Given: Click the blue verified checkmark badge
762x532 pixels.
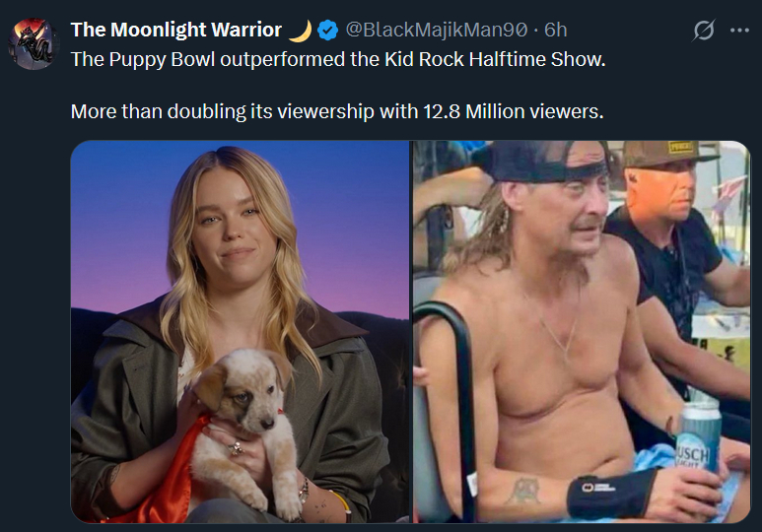Looking at the screenshot, I should tap(327, 31).
